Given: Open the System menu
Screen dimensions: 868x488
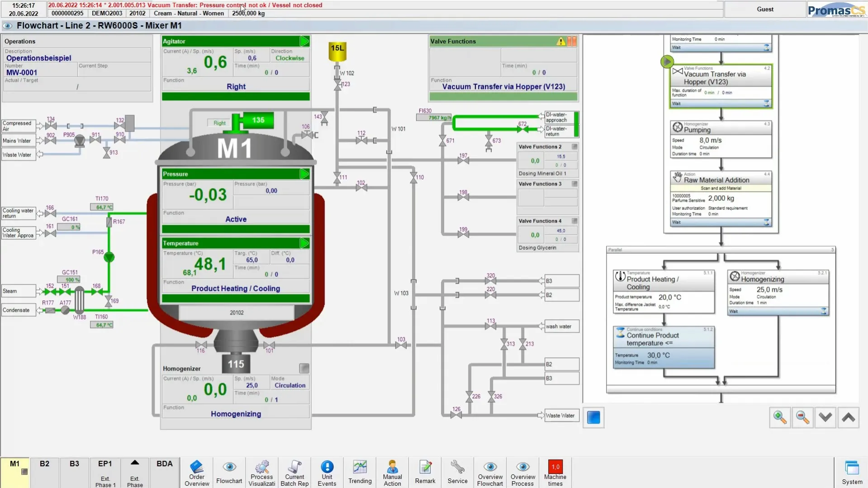Looking at the screenshot, I should tap(852, 472).
